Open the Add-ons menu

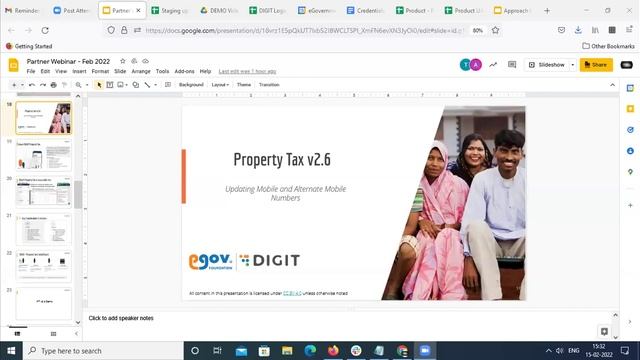pyautogui.click(x=184, y=71)
